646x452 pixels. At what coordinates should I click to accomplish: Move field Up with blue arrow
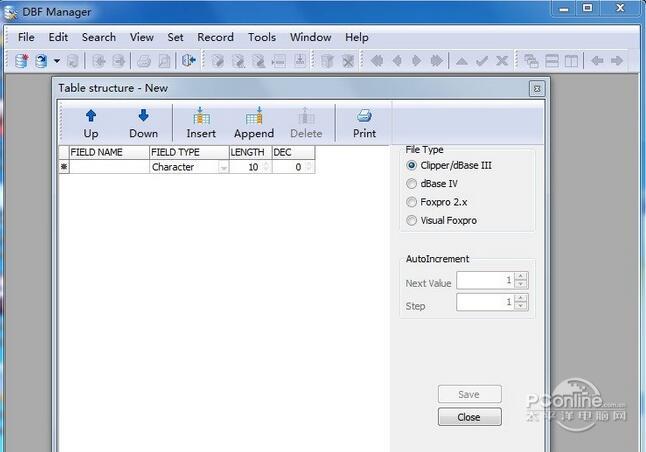pyautogui.click(x=91, y=124)
